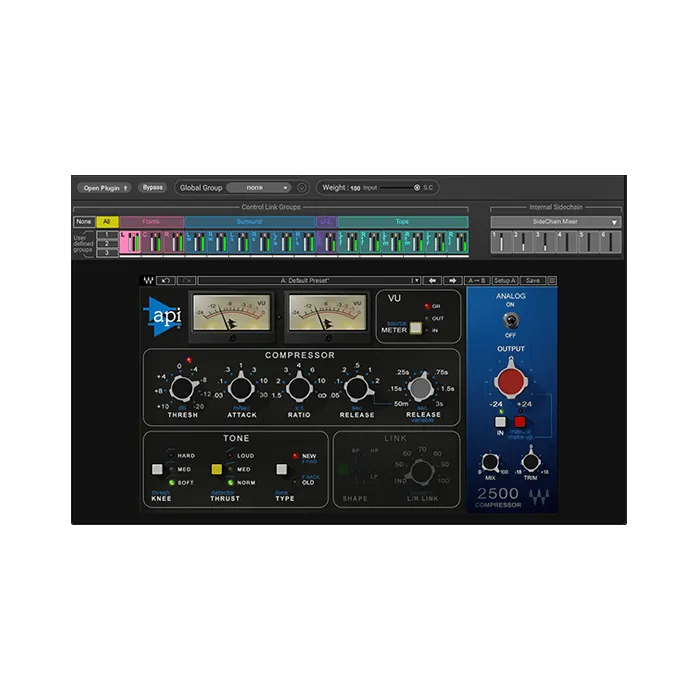Select the Fronts link group tab

click(152, 222)
